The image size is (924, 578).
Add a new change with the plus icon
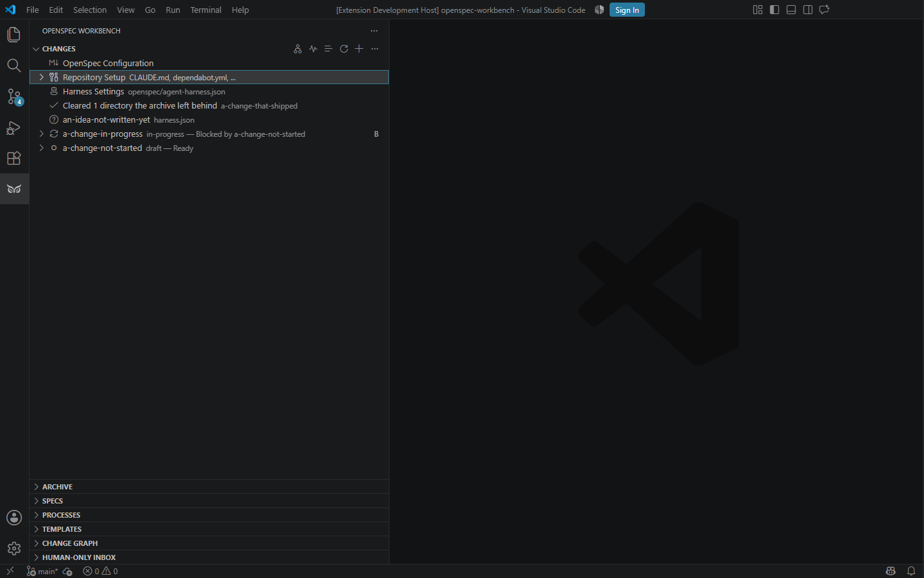(x=359, y=49)
